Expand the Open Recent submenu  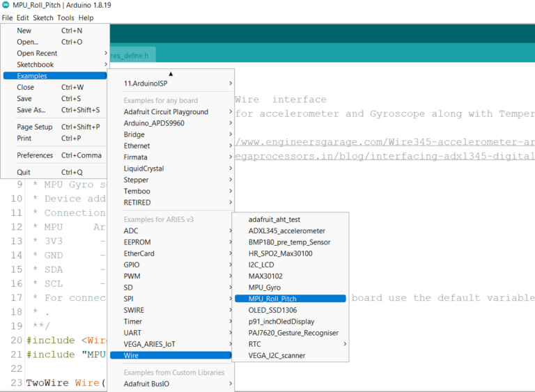(38, 53)
